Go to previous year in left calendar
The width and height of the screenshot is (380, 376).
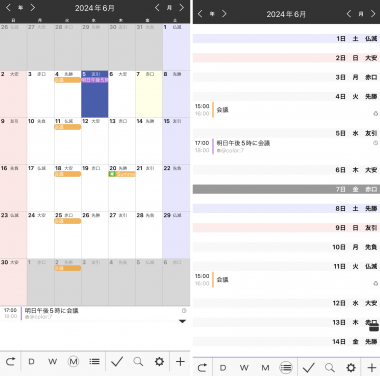tap(8, 7)
